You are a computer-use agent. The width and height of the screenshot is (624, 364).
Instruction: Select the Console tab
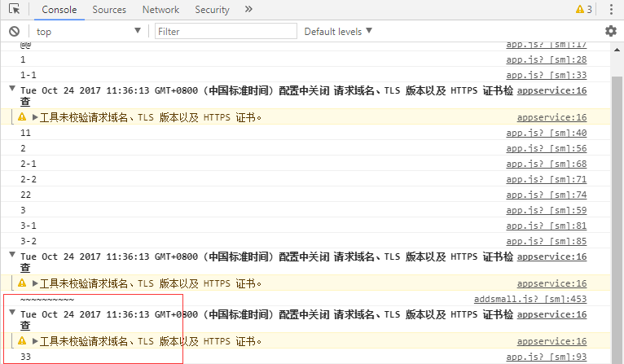[59, 10]
